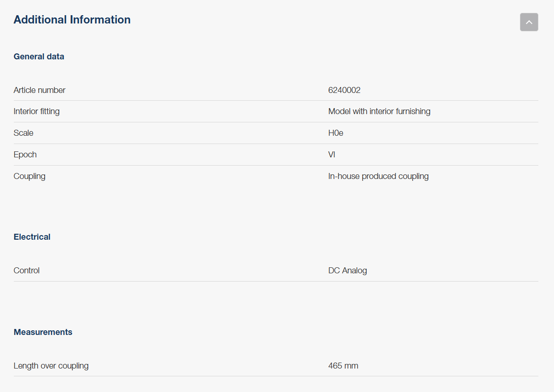Click the DC Analog value
Viewport: 554px width, 392px height.
pyautogui.click(x=347, y=271)
